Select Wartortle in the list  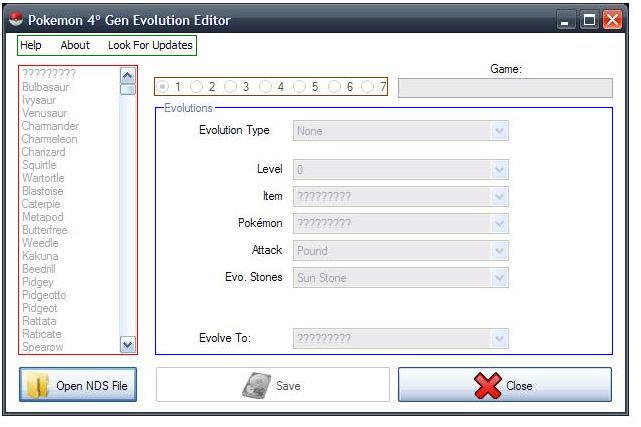point(43,178)
